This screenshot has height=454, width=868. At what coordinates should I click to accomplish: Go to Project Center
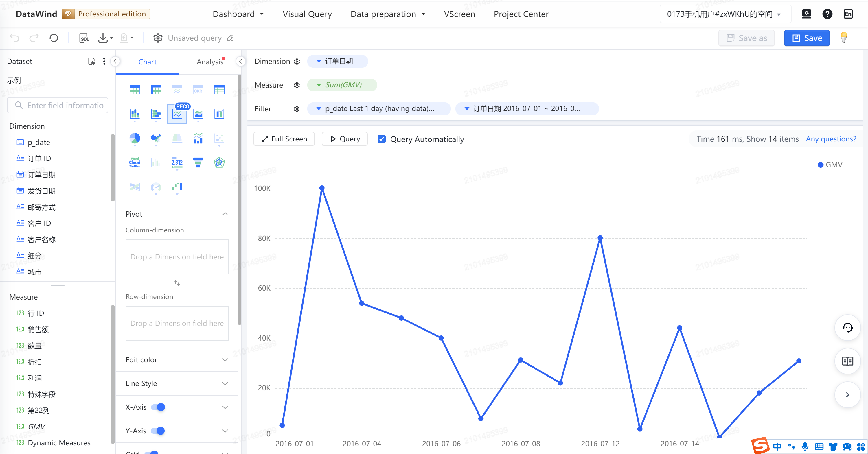(521, 14)
